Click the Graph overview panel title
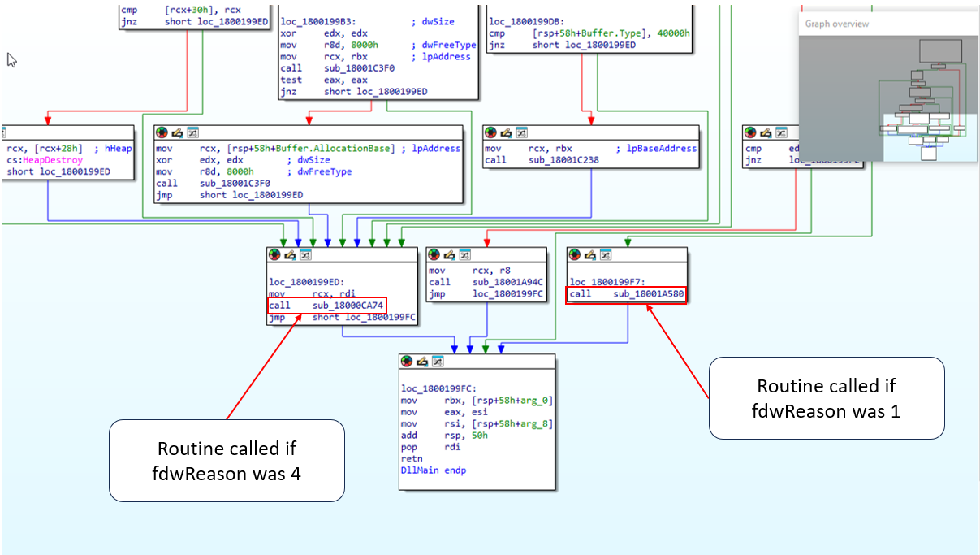The width and height of the screenshot is (980, 555). (836, 24)
